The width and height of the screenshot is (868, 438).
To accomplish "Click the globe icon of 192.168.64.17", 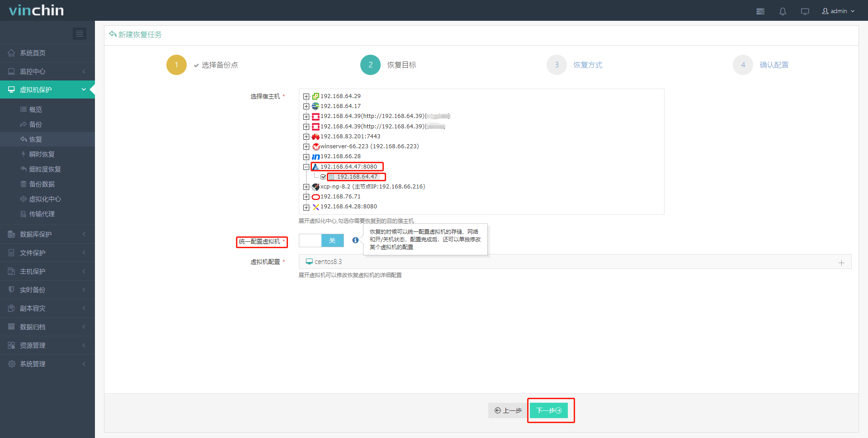I will (x=316, y=106).
